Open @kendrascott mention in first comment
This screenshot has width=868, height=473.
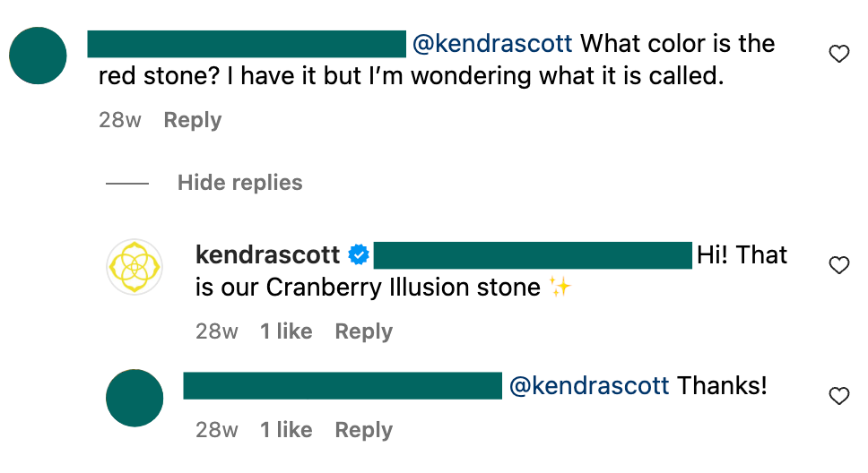tap(495, 43)
